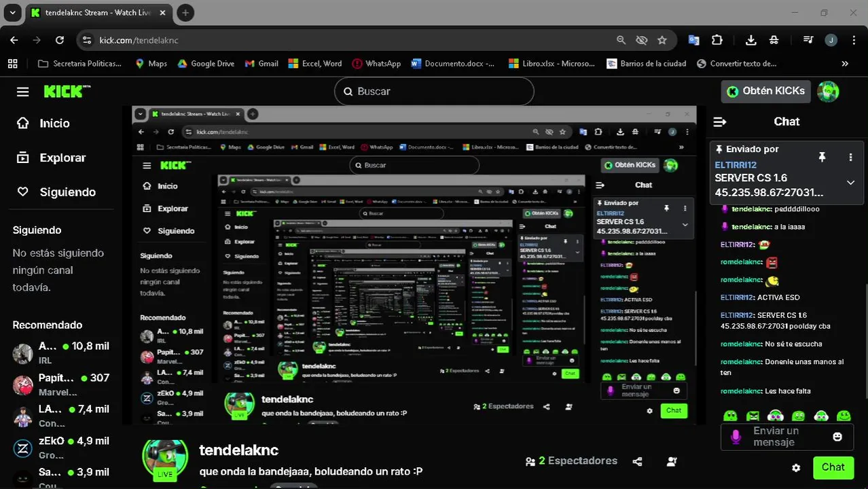Open pinned message three-dot options
Screen dimensions: 868x489
click(850, 157)
